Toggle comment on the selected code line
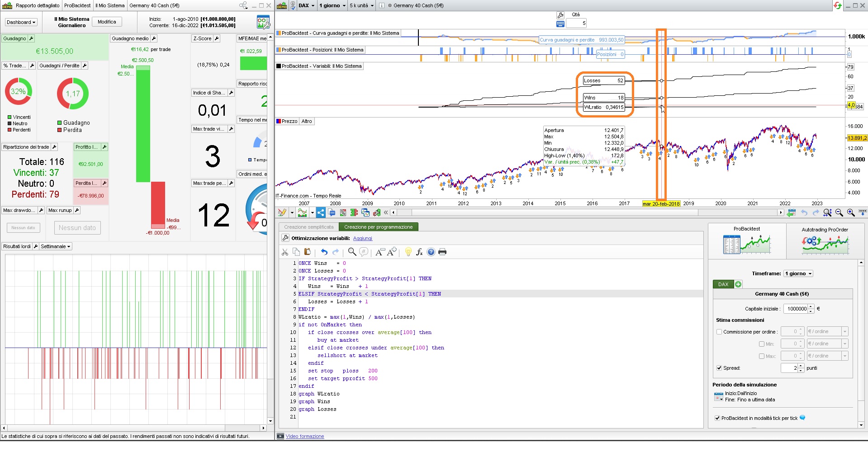Screen dimensions: 868x466 coord(363,252)
